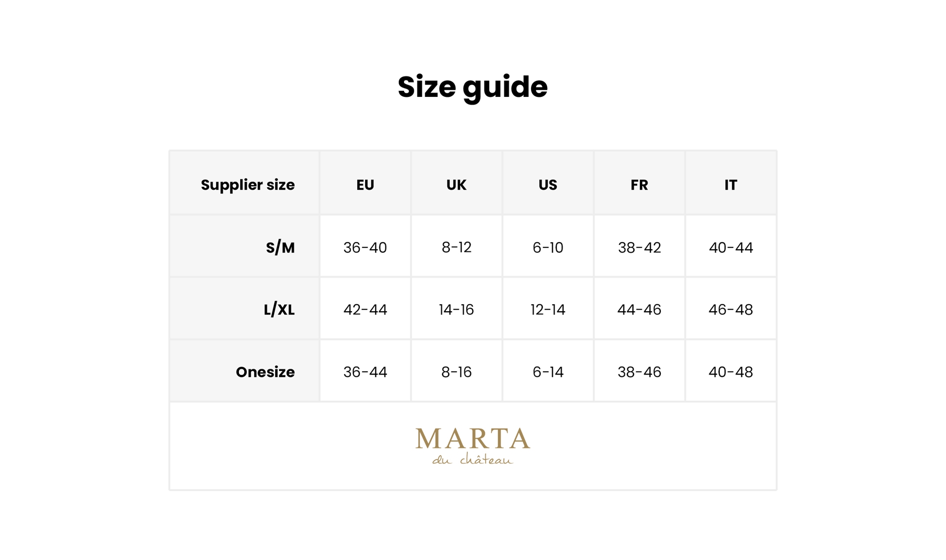This screenshot has width=946, height=560.
Task: Click the Marta du château logo
Action: (473, 446)
